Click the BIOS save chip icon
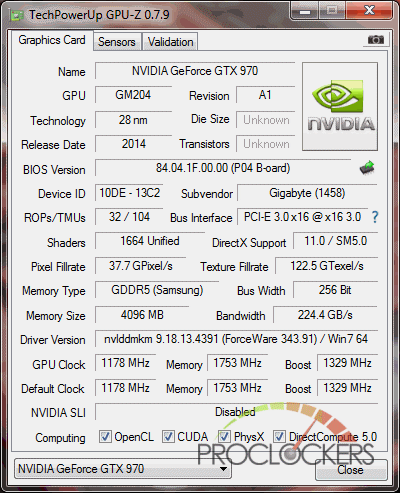Screen dimensions: 400x493 point(367,168)
